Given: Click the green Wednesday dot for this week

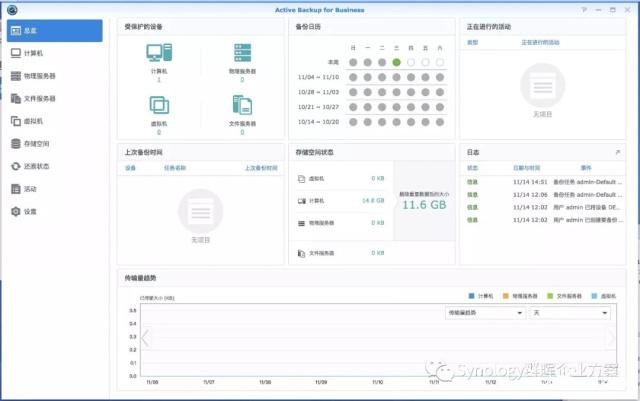Looking at the screenshot, I should [x=396, y=62].
